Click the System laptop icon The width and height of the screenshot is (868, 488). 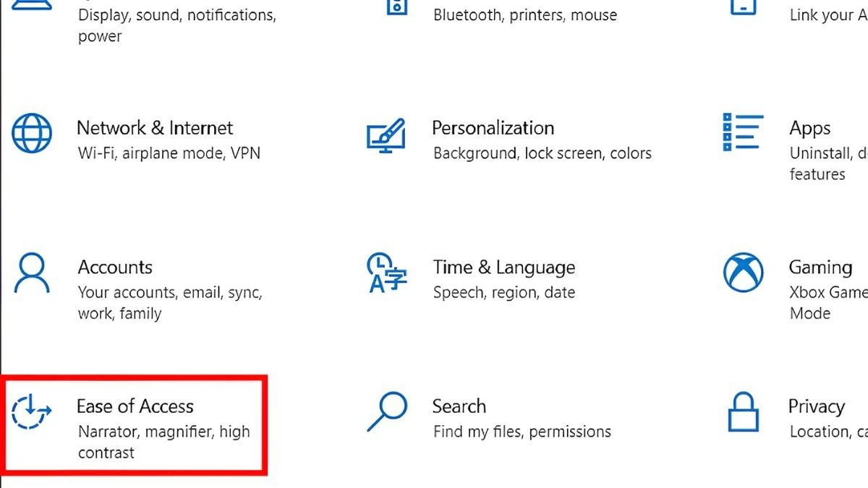(32, 6)
